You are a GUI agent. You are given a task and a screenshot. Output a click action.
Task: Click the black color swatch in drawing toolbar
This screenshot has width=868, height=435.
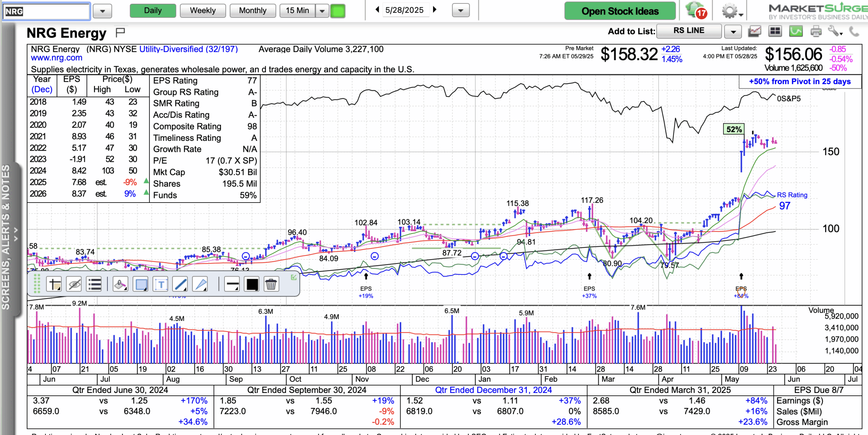[252, 284]
